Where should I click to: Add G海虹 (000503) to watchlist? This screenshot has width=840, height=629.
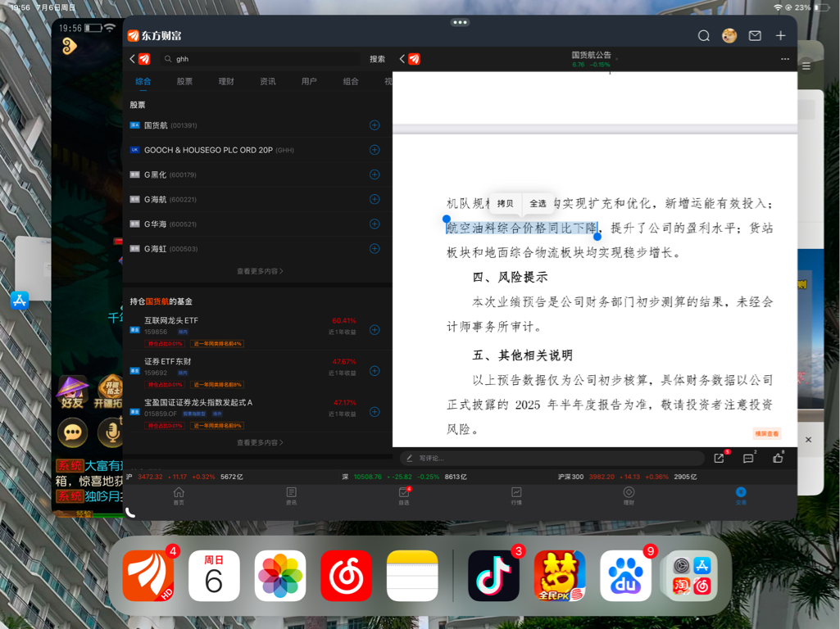click(375, 248)
